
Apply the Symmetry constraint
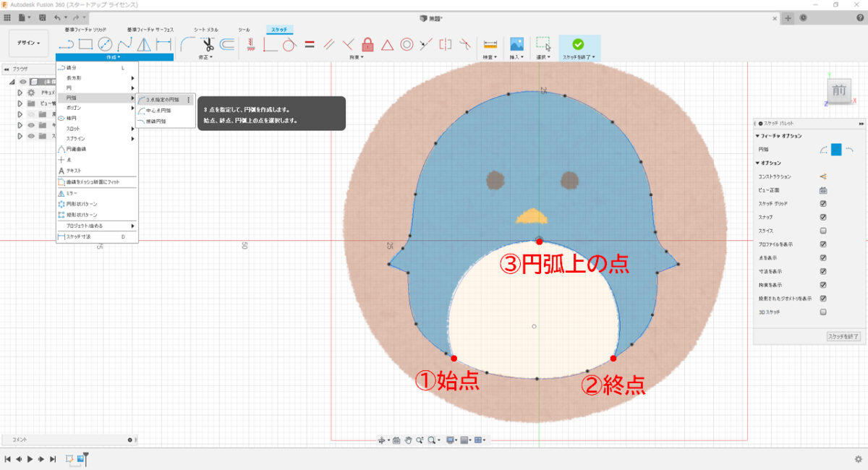[x=446, y=44]
